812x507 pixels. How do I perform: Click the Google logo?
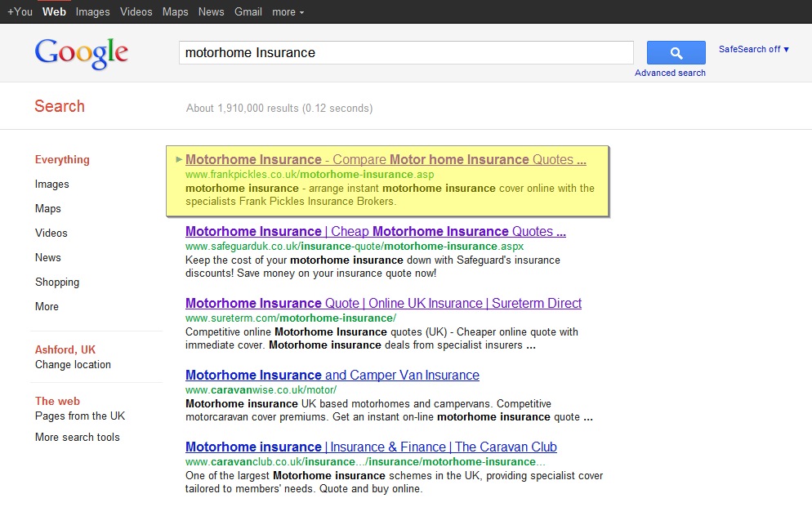82,53
